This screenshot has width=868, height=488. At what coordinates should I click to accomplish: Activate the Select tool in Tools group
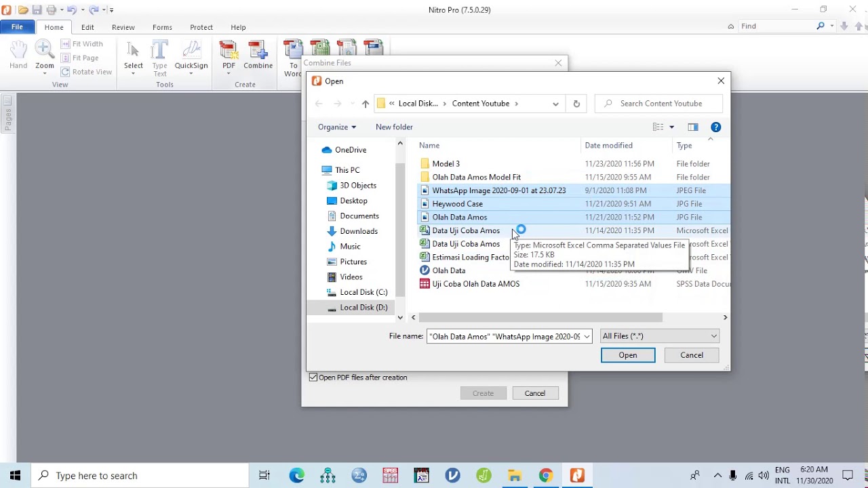click(x=133, y=54)
